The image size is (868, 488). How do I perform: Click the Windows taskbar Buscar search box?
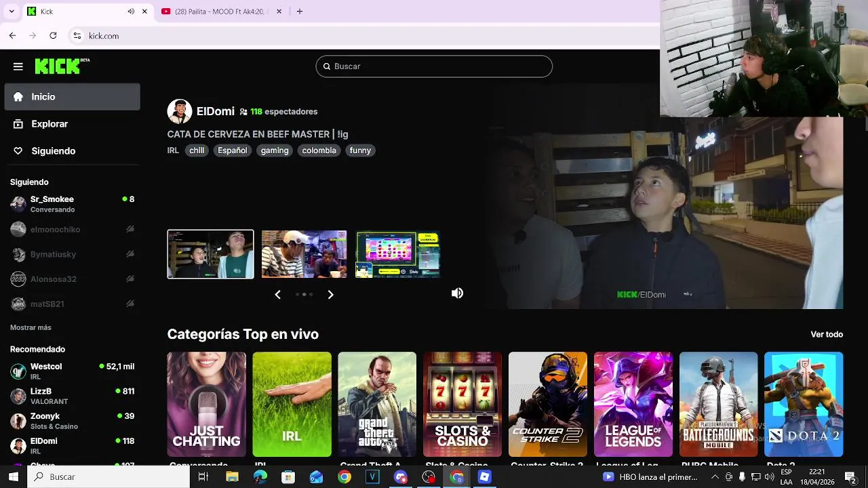pos(108,477)
